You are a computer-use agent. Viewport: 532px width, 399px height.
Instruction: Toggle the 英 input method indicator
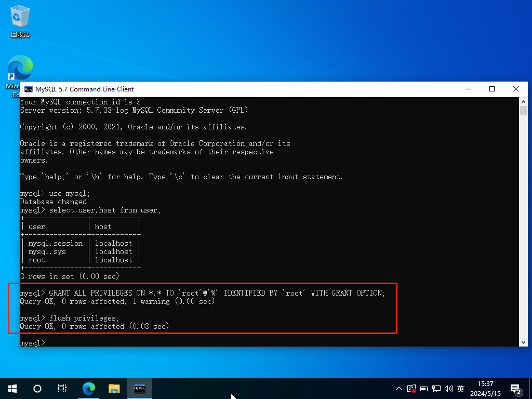(460, 389)
